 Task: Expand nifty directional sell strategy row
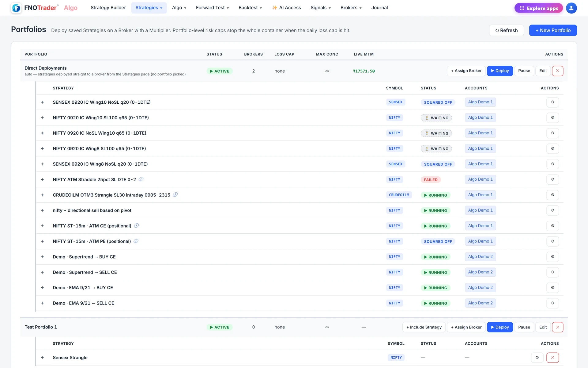point(42,210)
